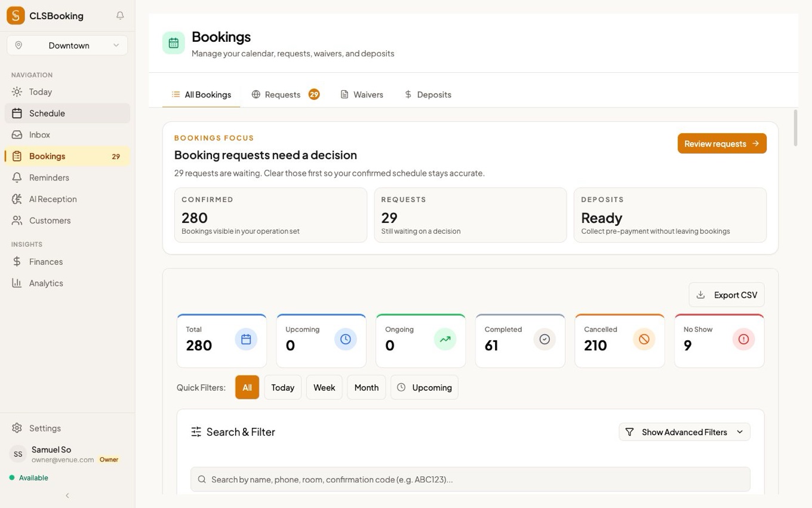
Task: Click the Completed checkmark icon
Action: point(545,339)
